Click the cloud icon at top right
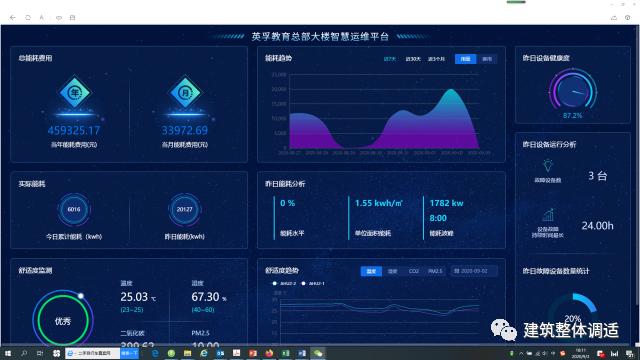The image size is (640, 360). (613, 18)
